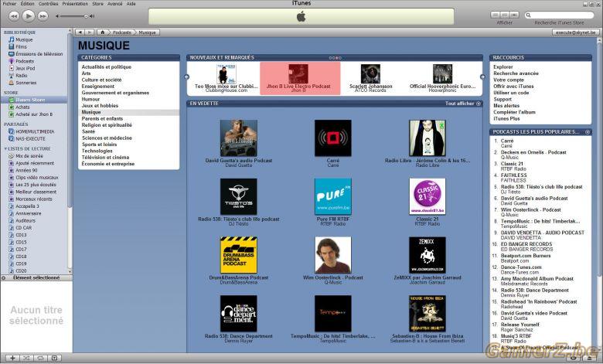The width and height of the screenshot is (603, 364).
Task: Open Beatport.com Burners in popular list
Action: pos(526,256)
